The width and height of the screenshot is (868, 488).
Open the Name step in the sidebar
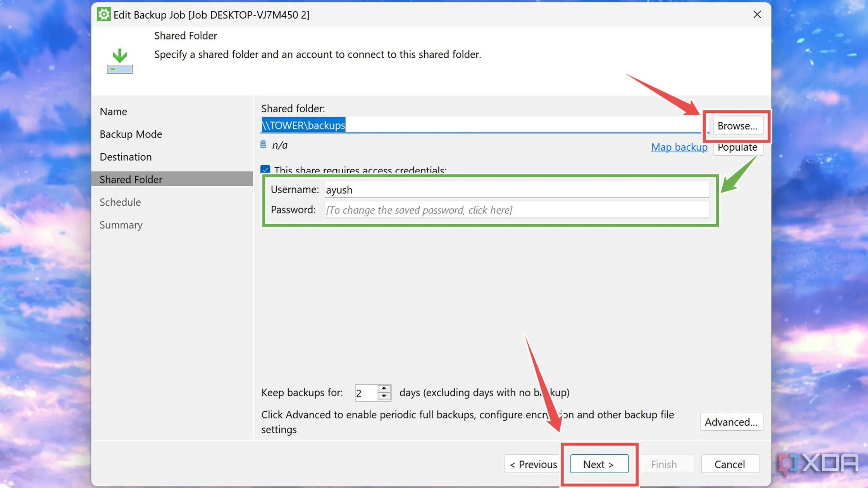pyautogui.click(x=113, y=112)
